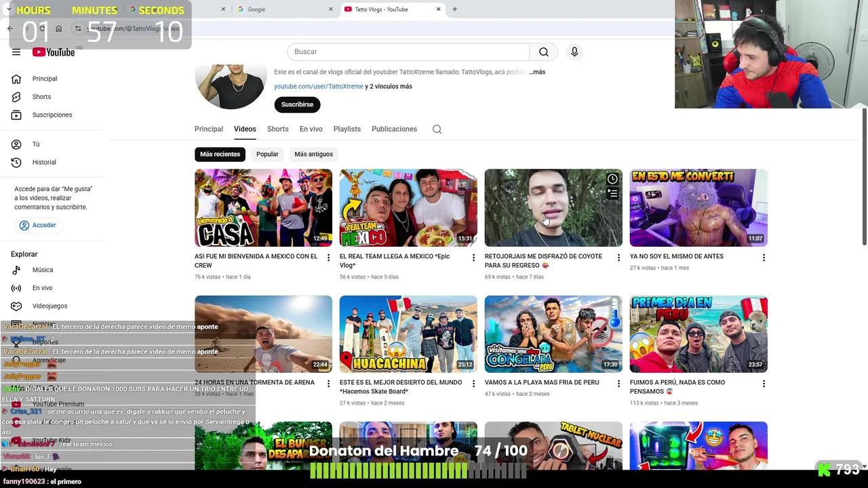868x488 pixels.
Task: Click title 'YA NO SOY EL MISMO DE ANTES'
Action: [677, 256]
